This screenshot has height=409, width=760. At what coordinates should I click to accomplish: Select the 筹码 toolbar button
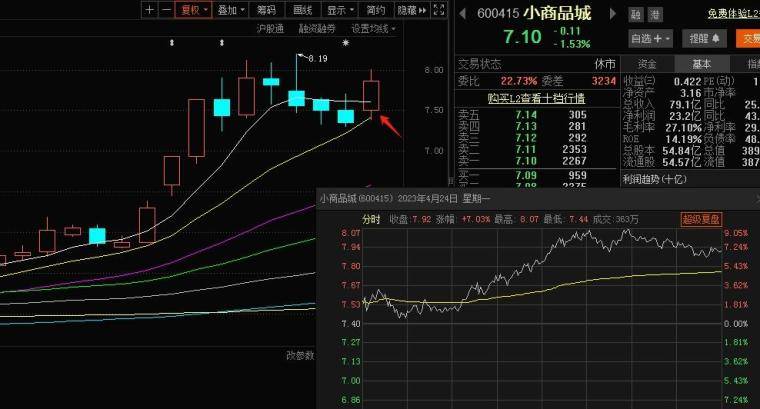(x=266, y=10)
